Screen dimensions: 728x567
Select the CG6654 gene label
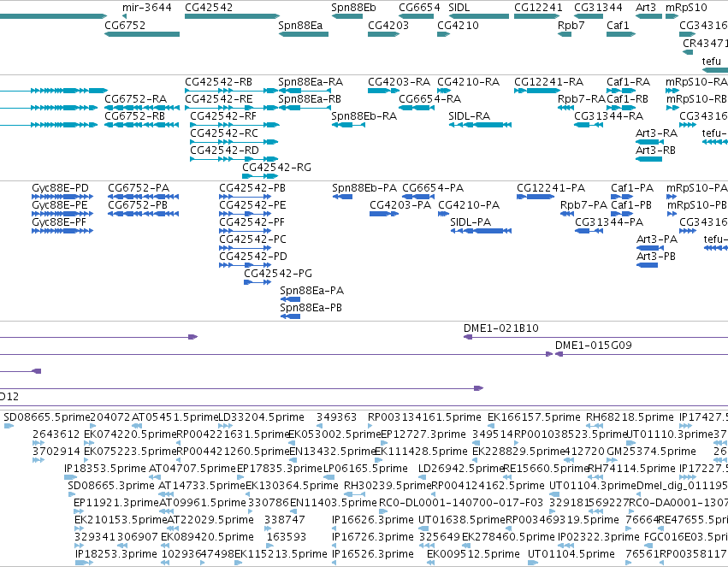point(419,8)
